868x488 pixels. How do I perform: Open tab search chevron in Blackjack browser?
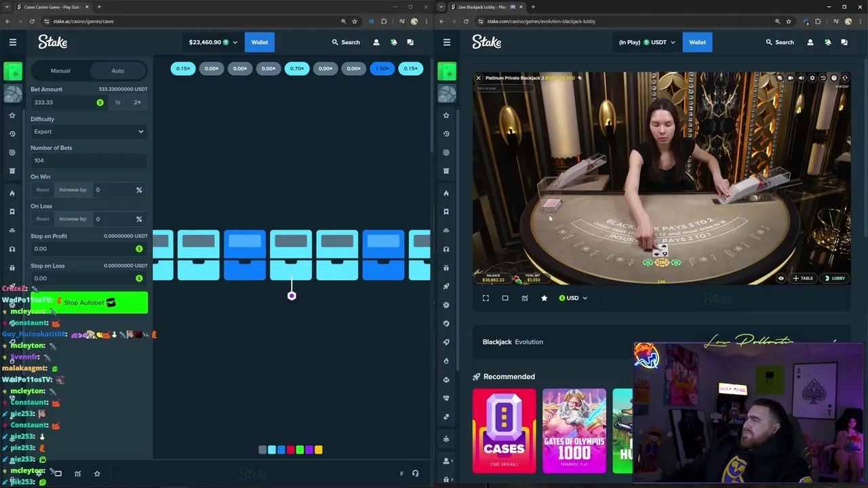coord(441,7)
